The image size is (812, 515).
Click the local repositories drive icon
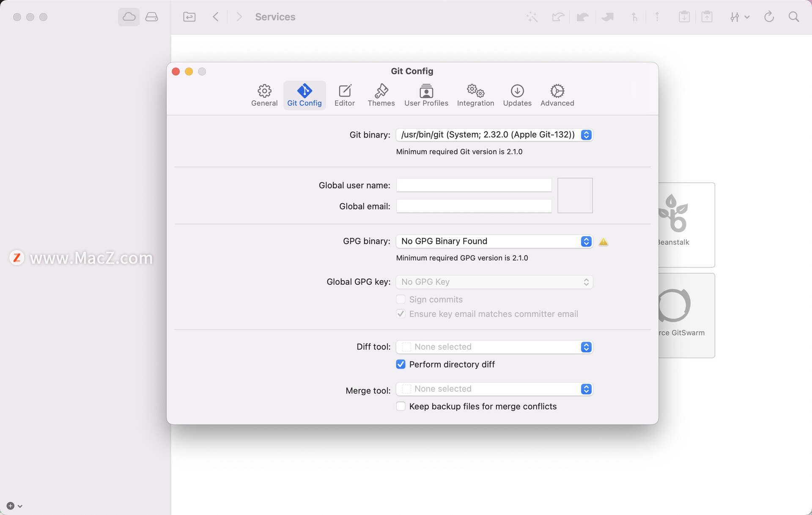[151, 17]
